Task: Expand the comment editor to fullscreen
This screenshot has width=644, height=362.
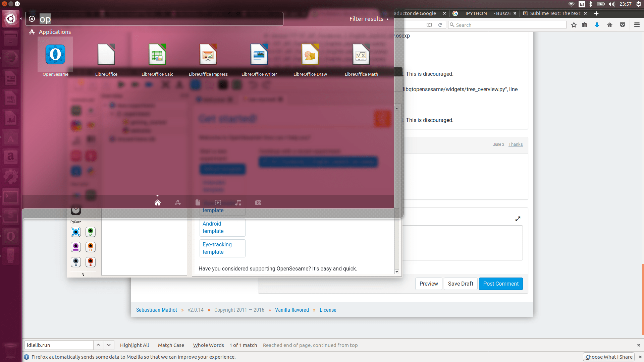Action: pos(518,219)
